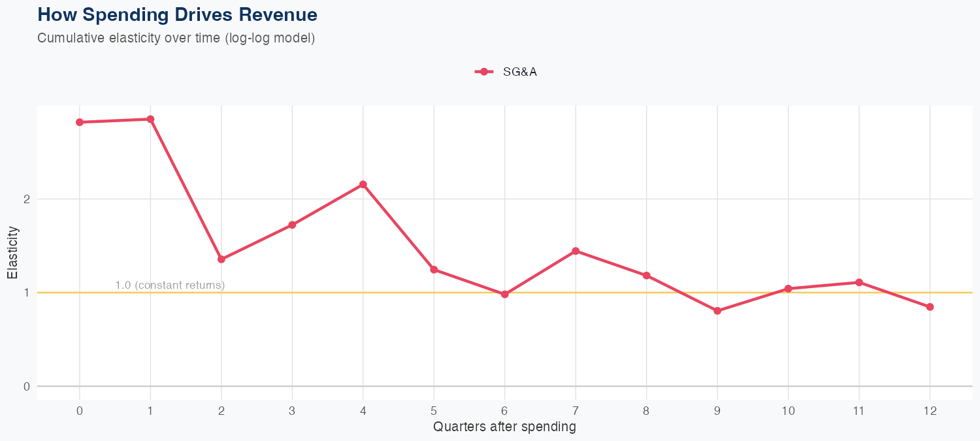Select the data point at quarter 11
980x441 pixels.
coord(859,282)
